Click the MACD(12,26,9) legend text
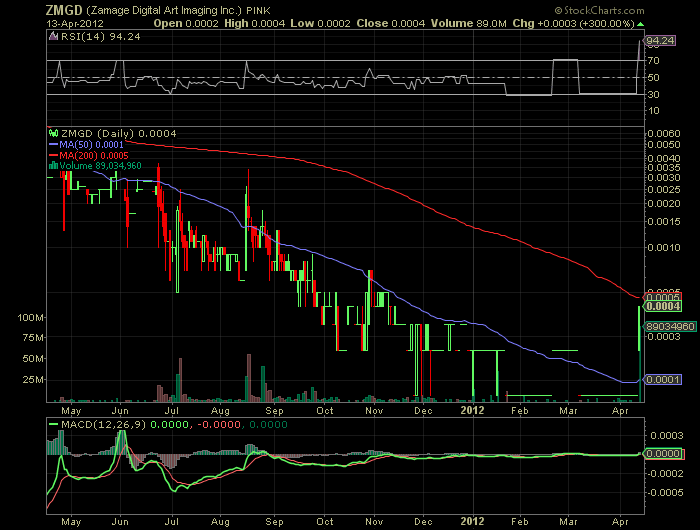The width and height of the screenshot is (700, 530). point(103,424)
